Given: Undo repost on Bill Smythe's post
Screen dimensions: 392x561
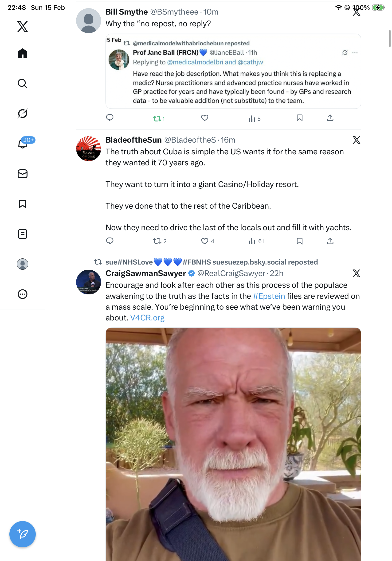Looking at the screenshot, I should coord(157,119).
